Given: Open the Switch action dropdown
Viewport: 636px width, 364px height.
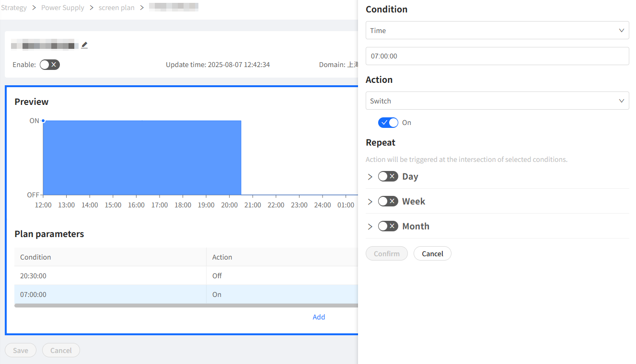Looking at the screenshot, I should (x=497, y=101).
